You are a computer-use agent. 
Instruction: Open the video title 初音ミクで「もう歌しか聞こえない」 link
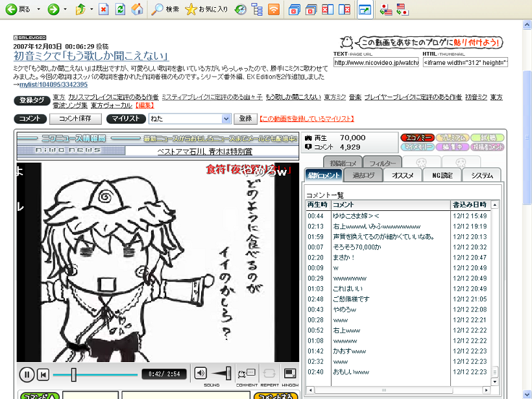click(x=91, y=56)
